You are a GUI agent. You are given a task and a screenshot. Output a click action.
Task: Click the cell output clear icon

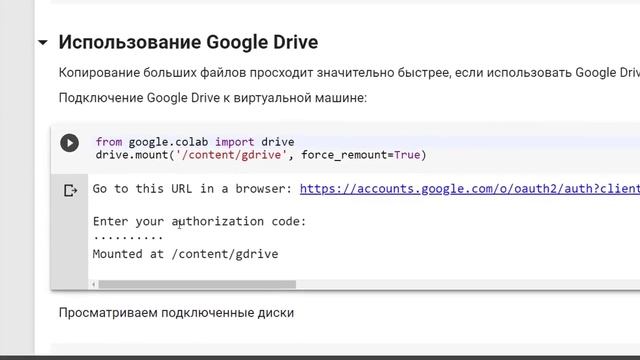[70, 191]
